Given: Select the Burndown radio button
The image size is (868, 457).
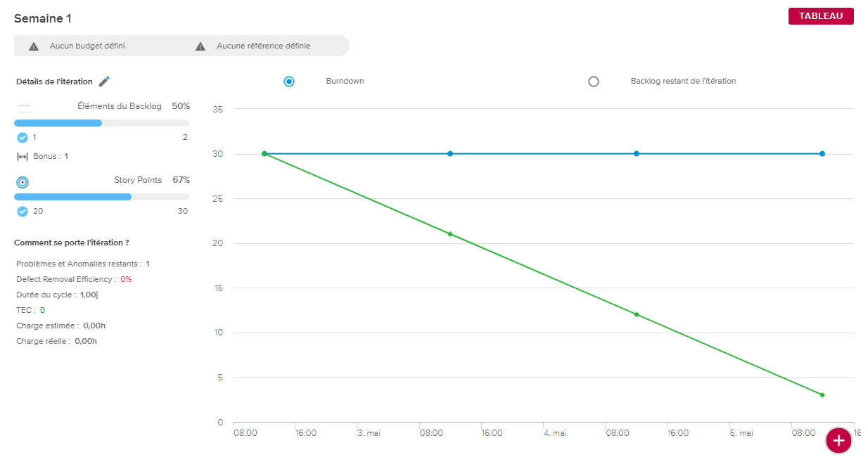Looking at the screenshot, I should pyautogui.click(x=289, y=82).
